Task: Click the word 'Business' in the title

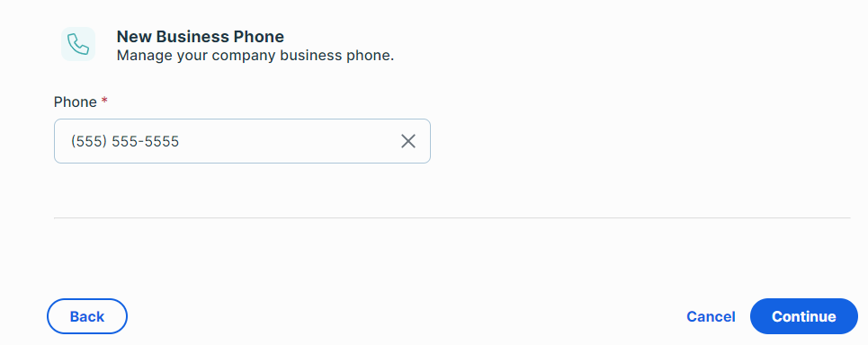Action: pyautogui.click(x=193, y=37)
